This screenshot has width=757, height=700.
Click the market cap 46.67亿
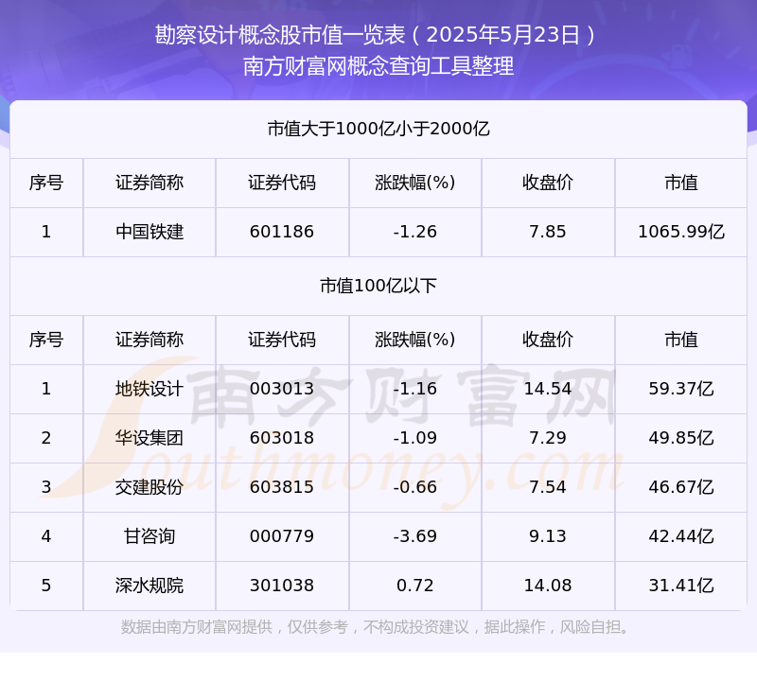(681, 487)
